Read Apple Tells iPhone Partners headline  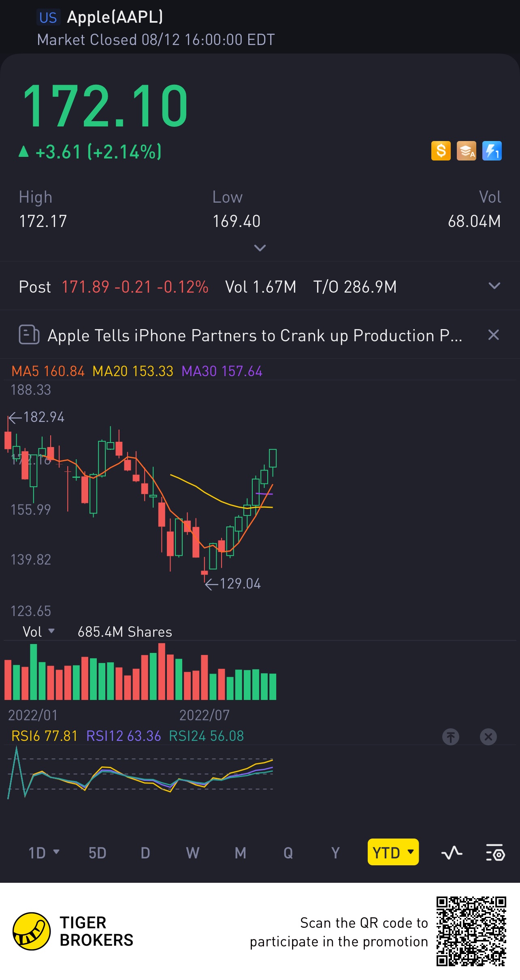[254, 336]
